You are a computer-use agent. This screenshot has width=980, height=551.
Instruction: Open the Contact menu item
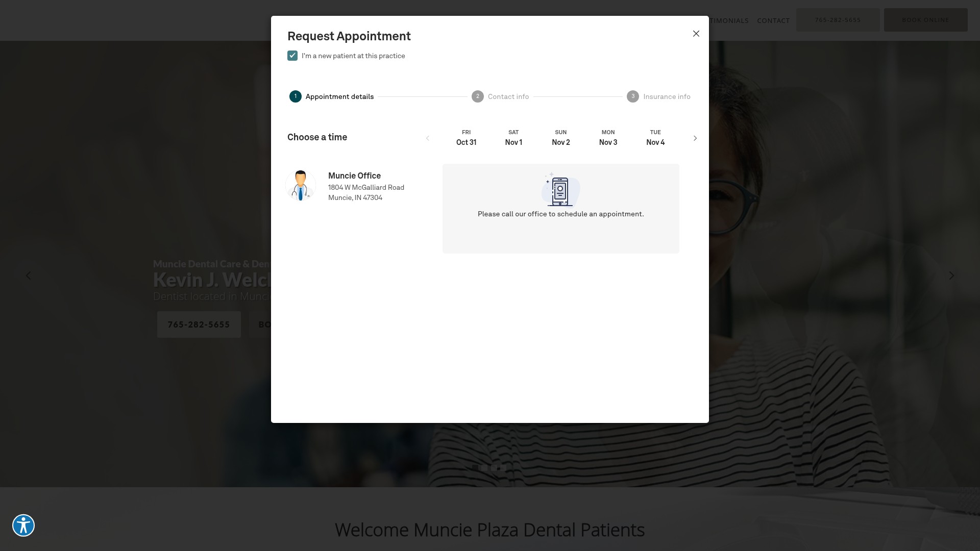point(773,20)
